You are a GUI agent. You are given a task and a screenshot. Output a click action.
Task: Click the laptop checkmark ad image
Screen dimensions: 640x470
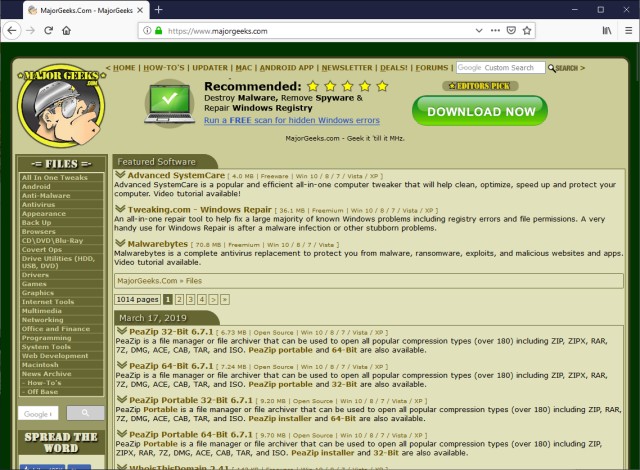[169, 104]
